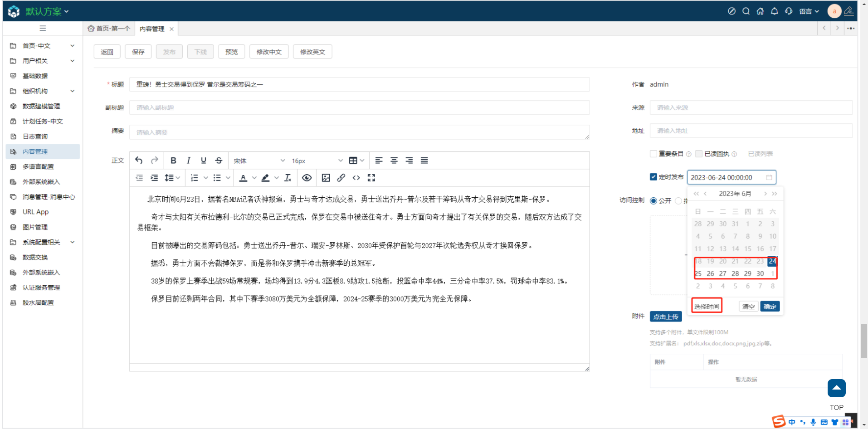Switch to the 首页-第一个 tab
This screenshot has height=429, width=868.
tap(109, 29)
